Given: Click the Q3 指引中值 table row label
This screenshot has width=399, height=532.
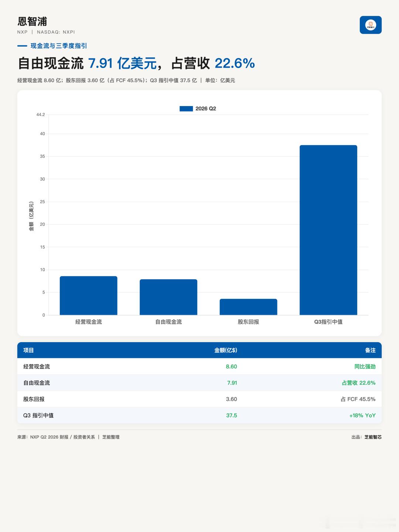Looking at the screenshot, I should pos(38,415).
